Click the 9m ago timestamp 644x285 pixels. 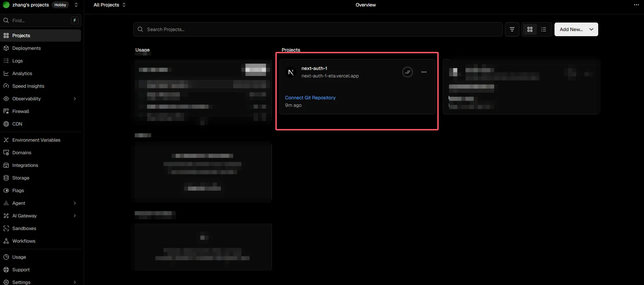(x=293, y=105)
